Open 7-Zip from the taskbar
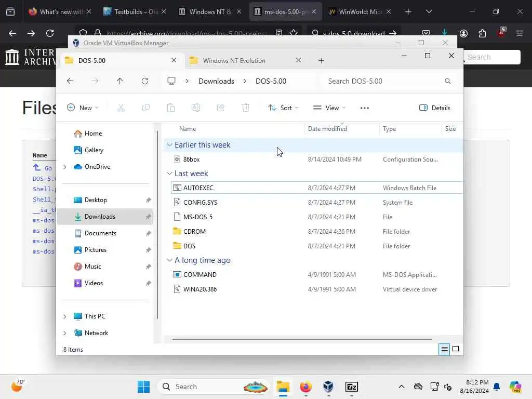This screenshot has width=532, height=399. [352, 387]
